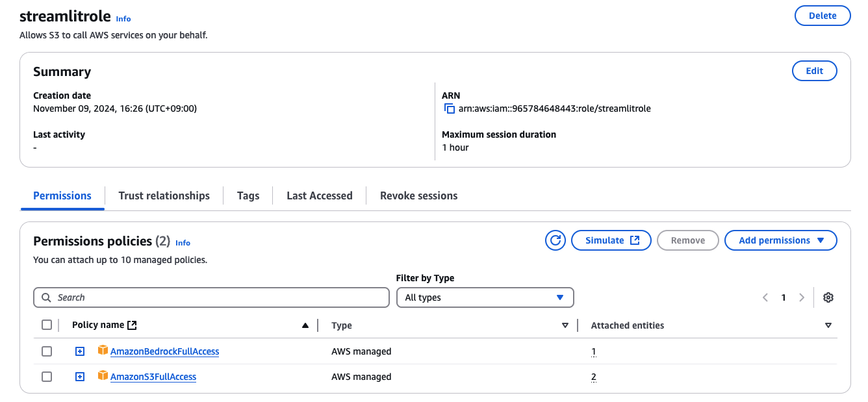Refresh the permissions policies list
Image resolution: width=868 pixels, height=402 pixels.
pos(555,240)
